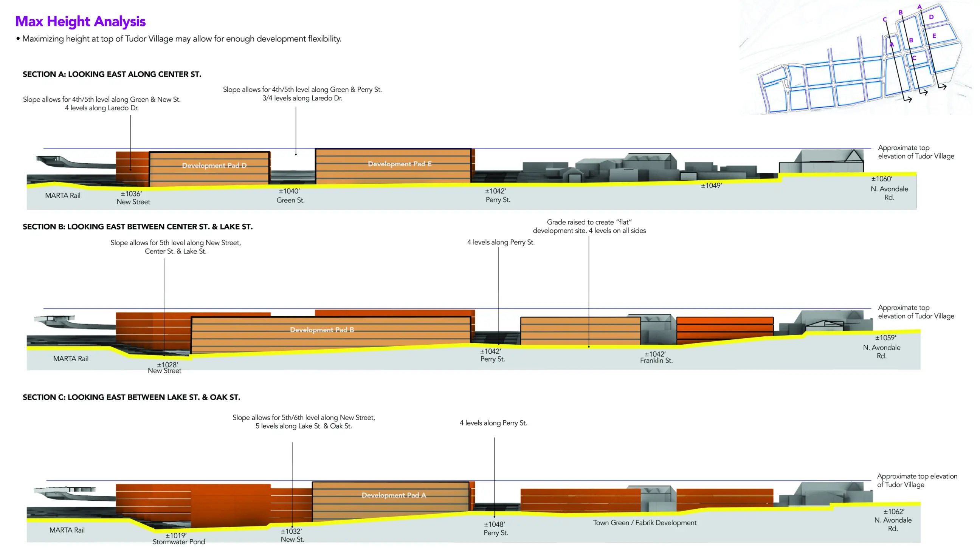Click purple letter D on key map
Viewport: 980px width, 551px height.
pyautogui.click(x=931, y=17)
